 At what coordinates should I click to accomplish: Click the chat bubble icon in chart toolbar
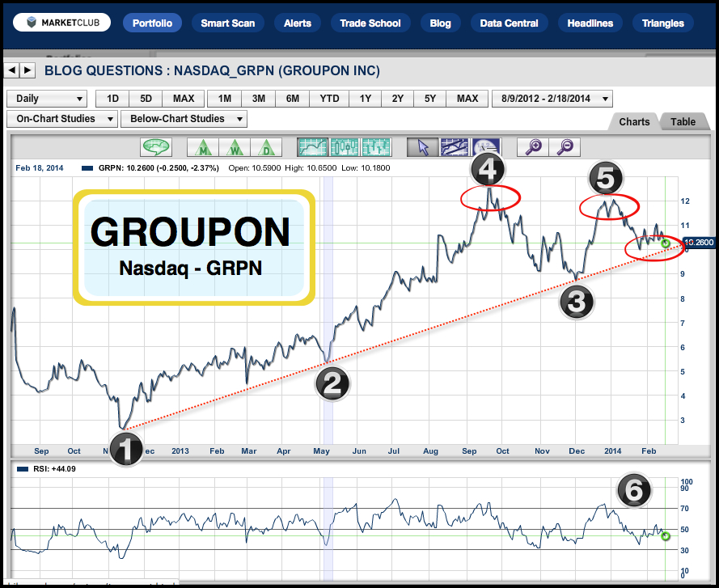(x=158, y=147)
